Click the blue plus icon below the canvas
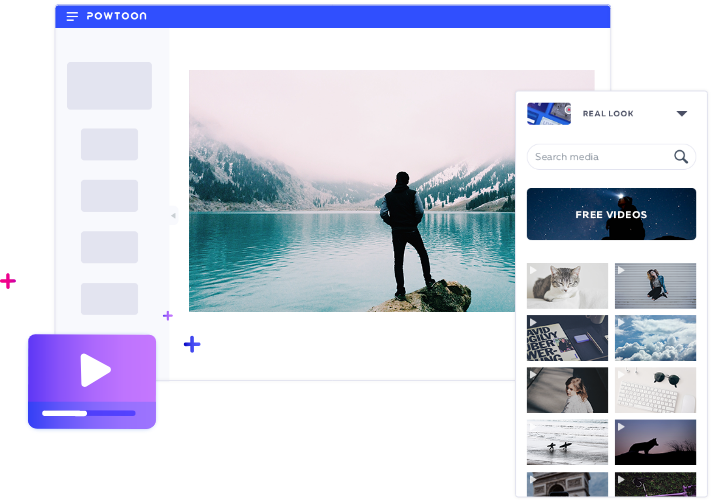The image size is (713, 502). (192, 345)
